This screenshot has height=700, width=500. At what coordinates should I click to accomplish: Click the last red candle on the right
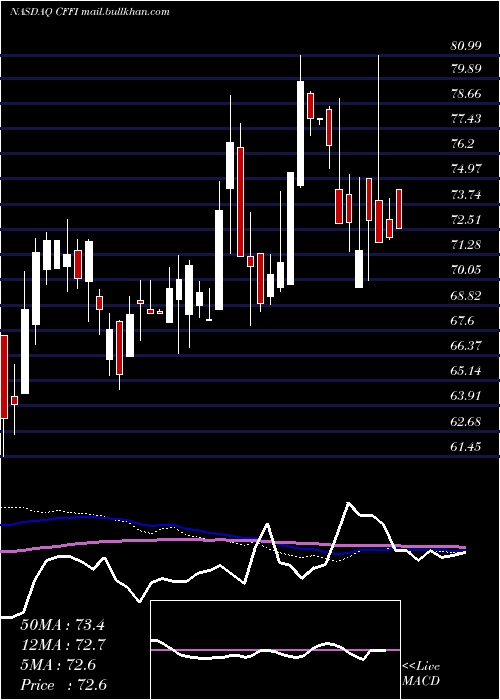tap(399, 209)
